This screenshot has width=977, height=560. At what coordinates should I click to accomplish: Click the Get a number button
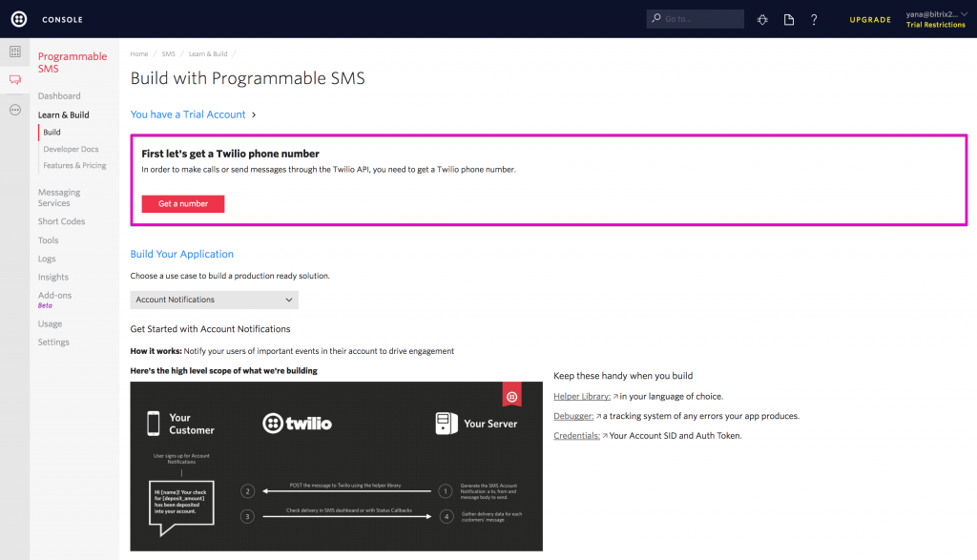(183, 204)
